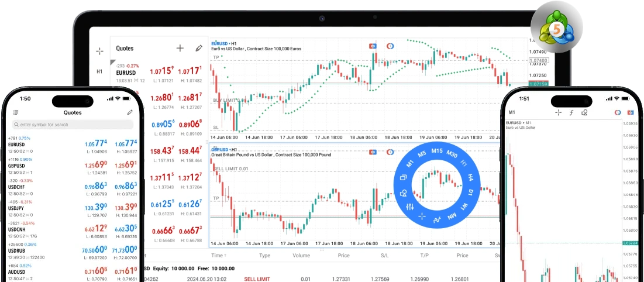Click the crosshair icon on right phone toolbar
644x282 pixels.
tap(558, 112)
